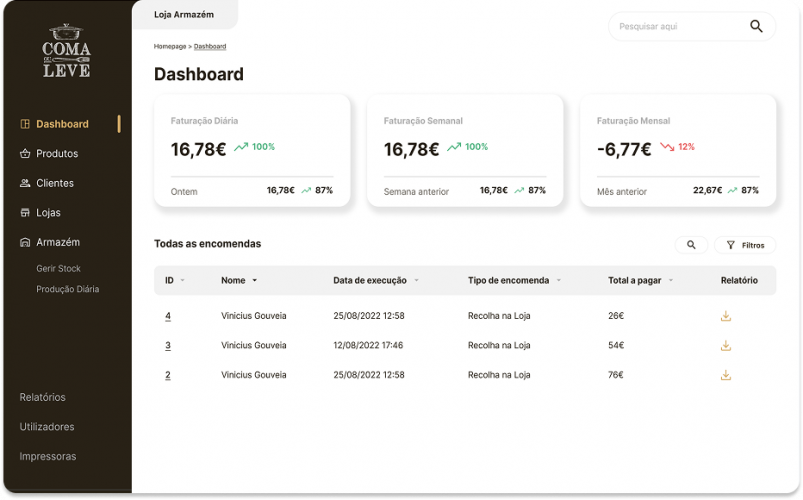Click the funnel icon in Filtros button

pos(731,245)
